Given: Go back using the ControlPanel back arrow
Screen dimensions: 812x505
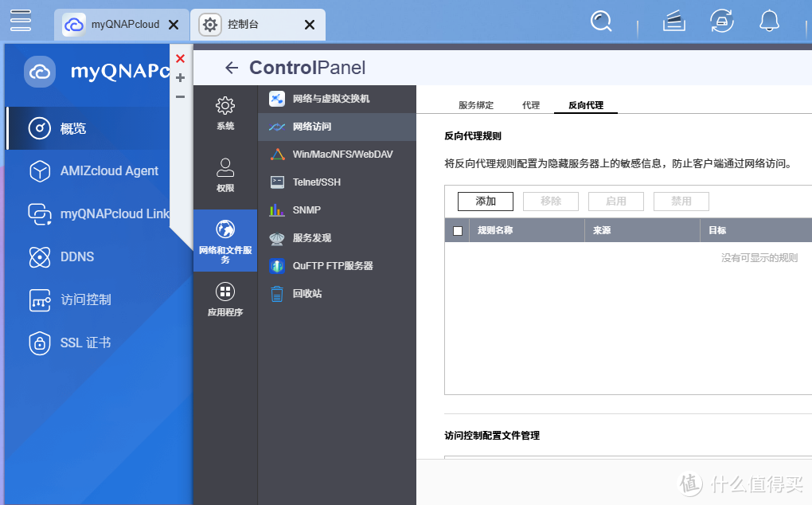Looking at the screenshot, I should [231, 68].
